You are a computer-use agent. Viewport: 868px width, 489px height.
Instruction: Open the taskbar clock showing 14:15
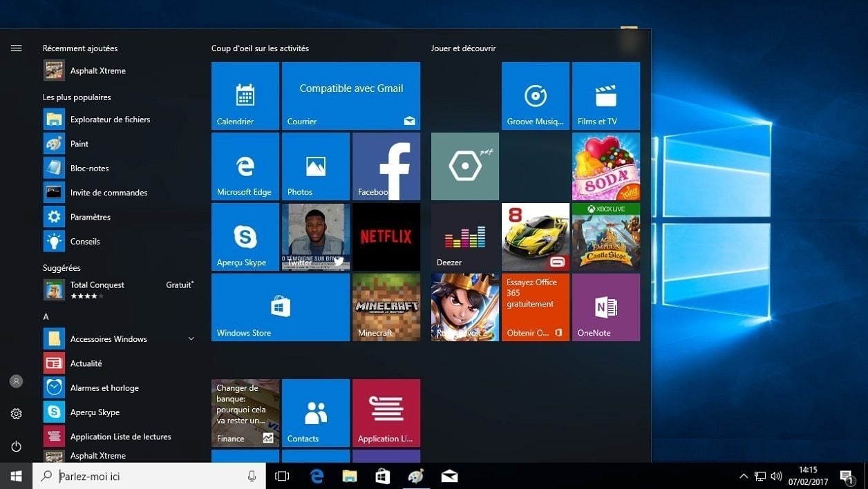point(808,476)
